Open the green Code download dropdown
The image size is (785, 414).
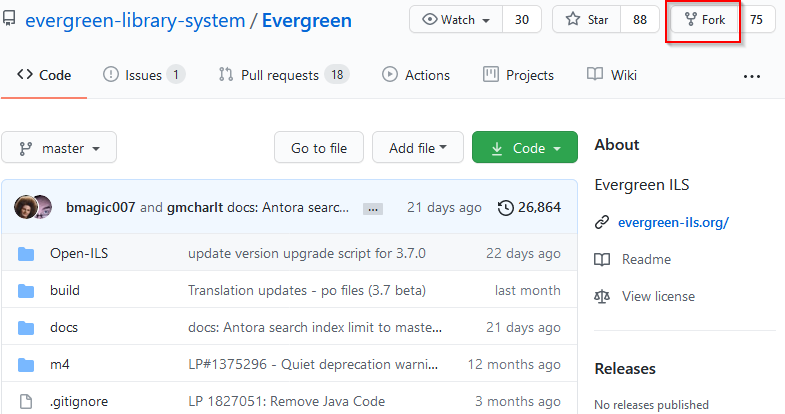[525, 148]
